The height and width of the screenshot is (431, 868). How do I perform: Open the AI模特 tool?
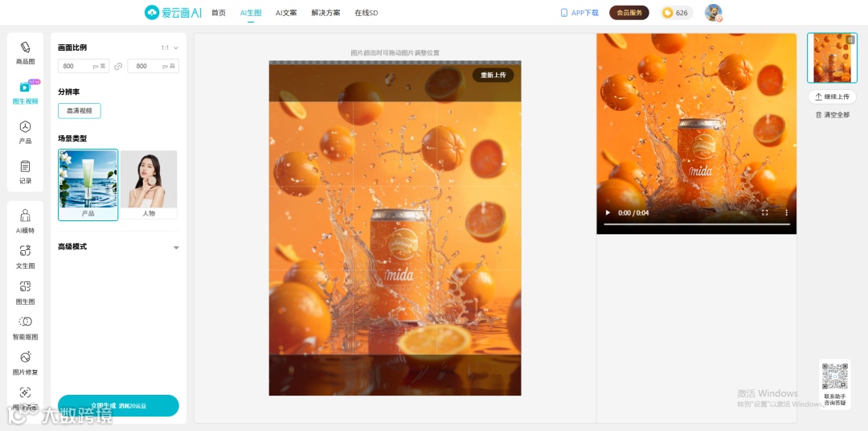point(25,222)
